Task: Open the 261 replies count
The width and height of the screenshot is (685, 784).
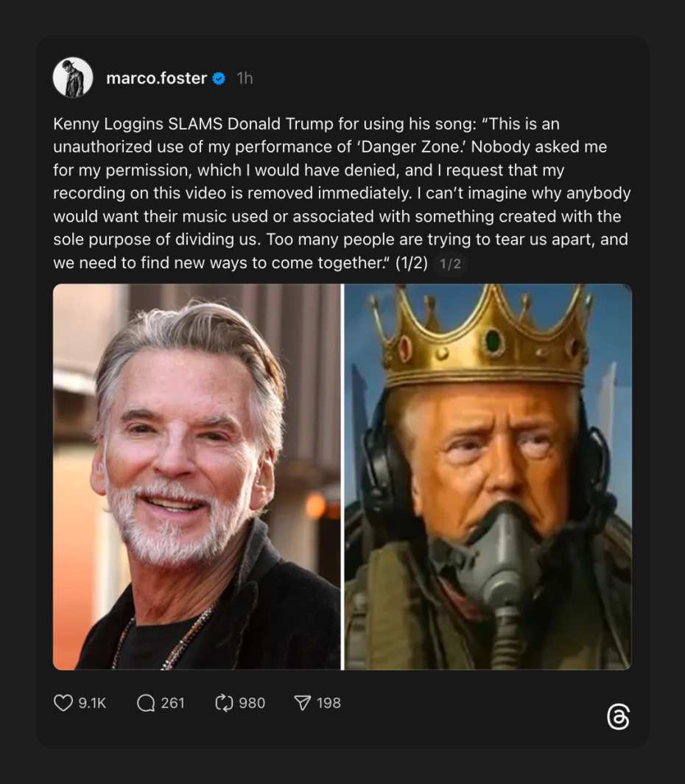Action: (x=172, y=703)
